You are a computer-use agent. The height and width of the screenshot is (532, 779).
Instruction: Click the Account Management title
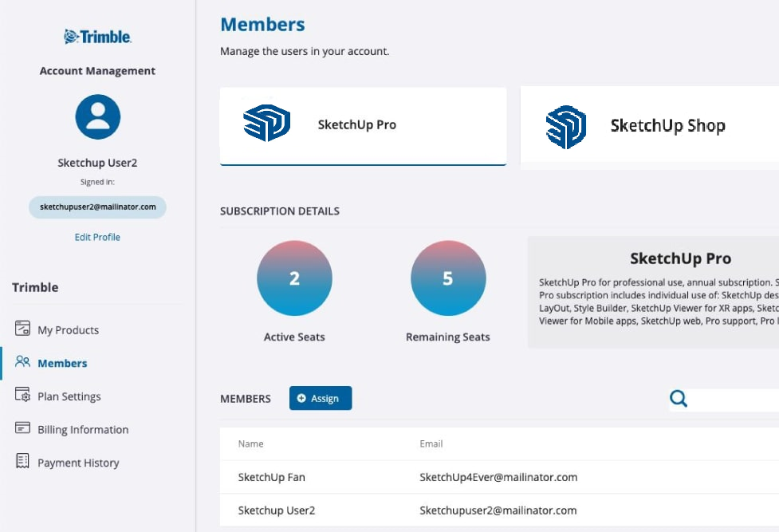click(97, 71)
